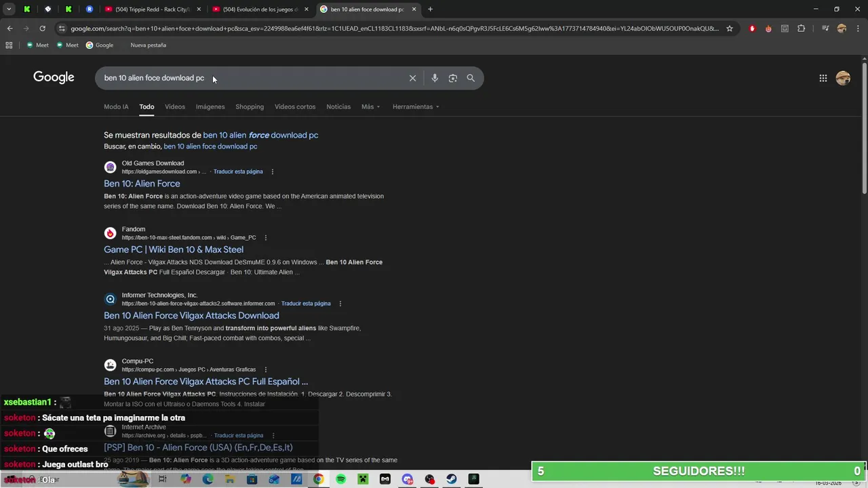Image resolution: width=868 pixels, height=488 pixels.
Task: Select the Noticias search tab
Action: (x=338, y=106)
